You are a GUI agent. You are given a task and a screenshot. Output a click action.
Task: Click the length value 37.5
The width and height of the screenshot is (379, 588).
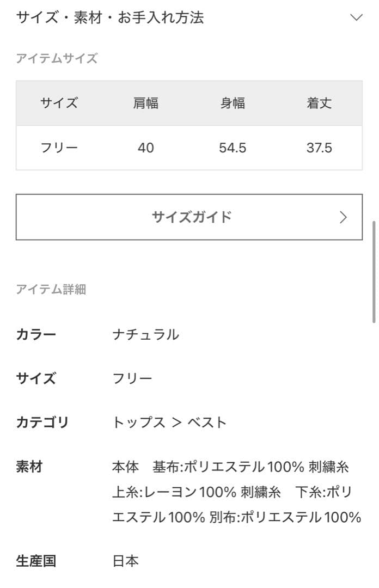click(x=319, y=148)
